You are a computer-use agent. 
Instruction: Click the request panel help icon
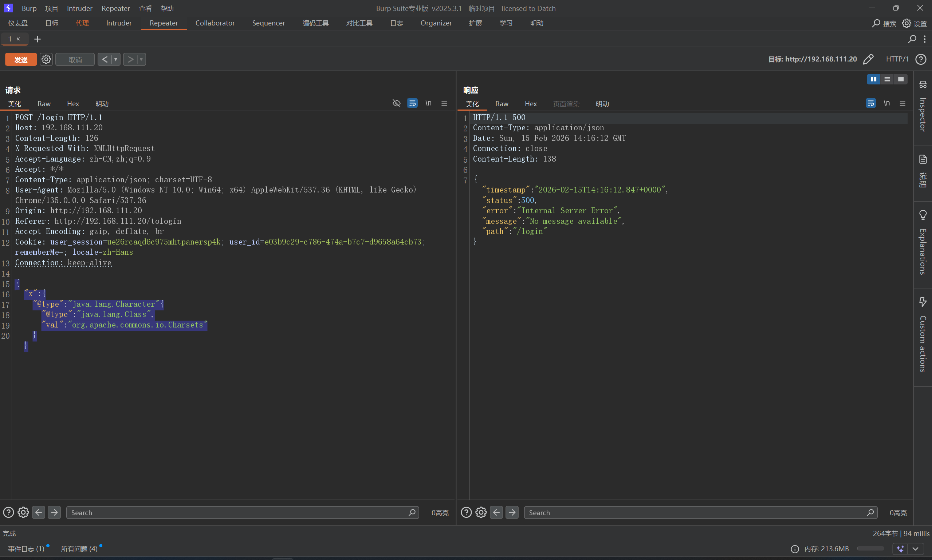(8, 512)
